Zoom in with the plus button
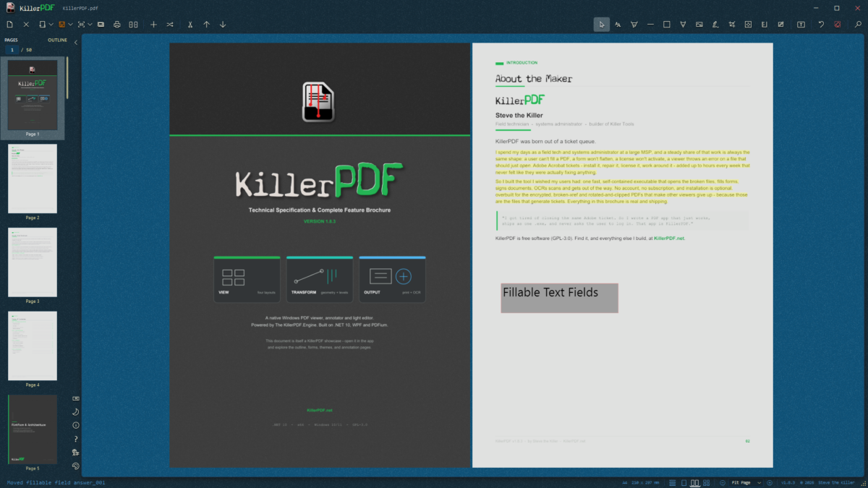This screenshot has width=868, height=488. tap(770, 482)
